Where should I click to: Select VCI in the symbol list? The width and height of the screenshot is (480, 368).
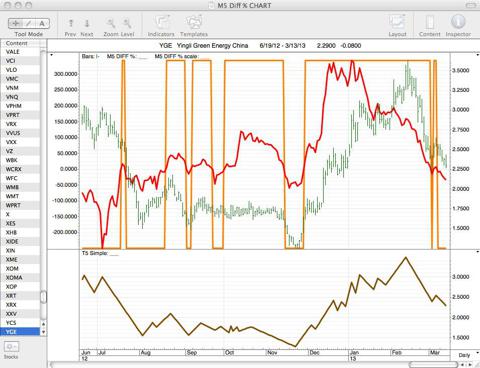pyautogui.click(x=20, y=61)
